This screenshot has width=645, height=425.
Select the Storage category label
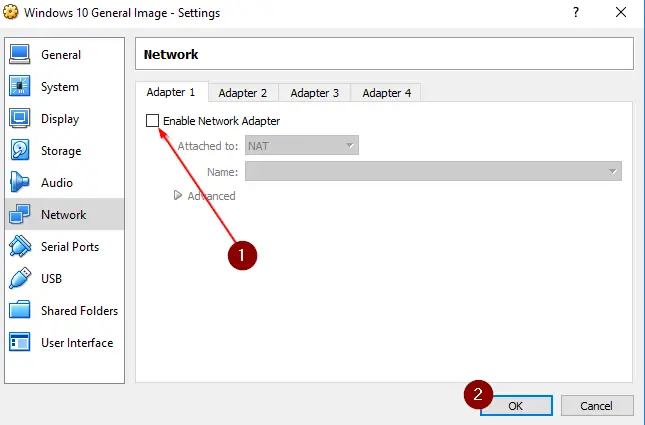tap(61, 151)
